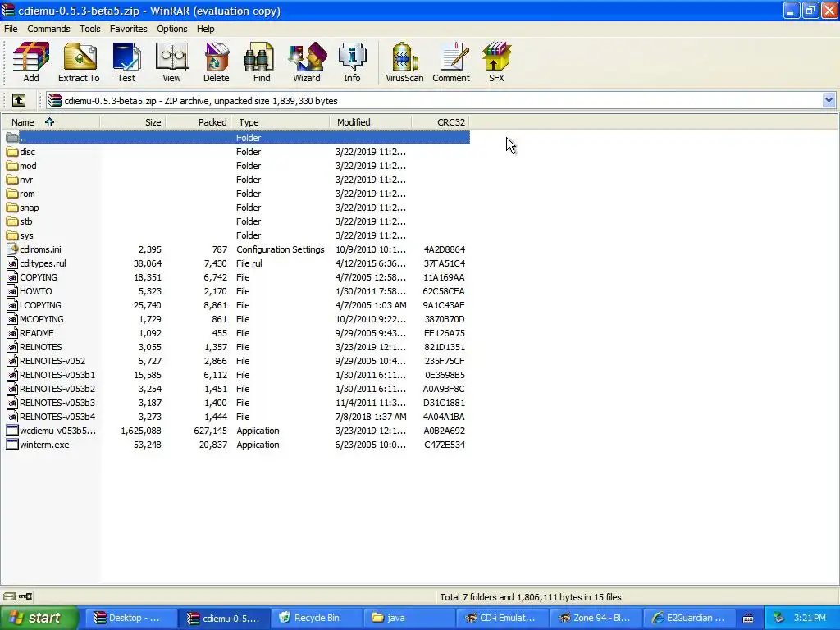The image size is (840, 630).
Task: Expand the archive path dropdown
Action: tap(829, 100)
